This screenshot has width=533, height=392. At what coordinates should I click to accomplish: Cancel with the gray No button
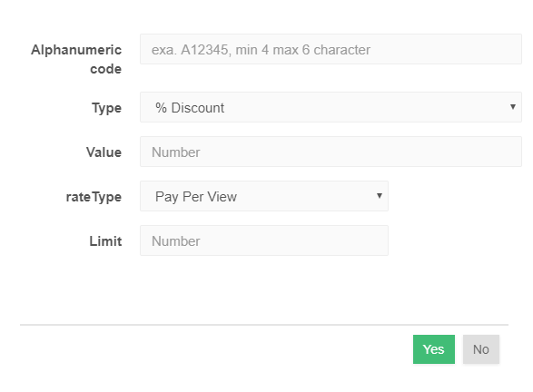[x=481, y=349]
